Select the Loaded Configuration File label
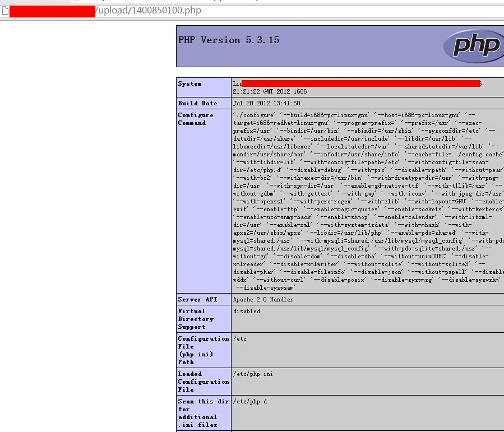The width and height of the screenshot is (504, 432). coord(204,382)
